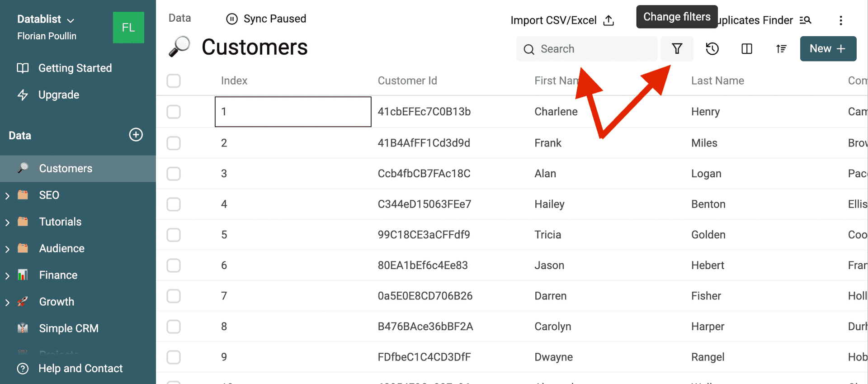Image resolution: width=868 pixels, height=384 pixels.
Task: Open the column layout view icon
Action: [746, 48]
